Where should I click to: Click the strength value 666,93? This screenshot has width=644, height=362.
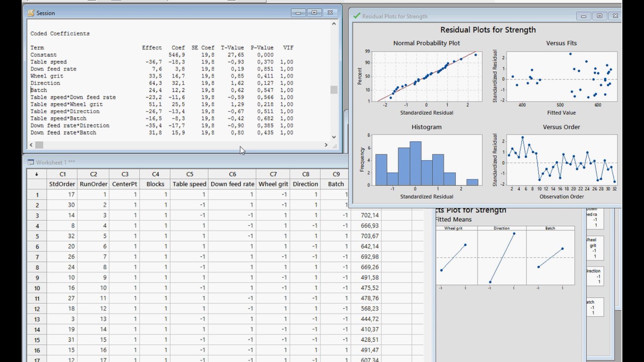pyautogui.click(x=366, y=226)
